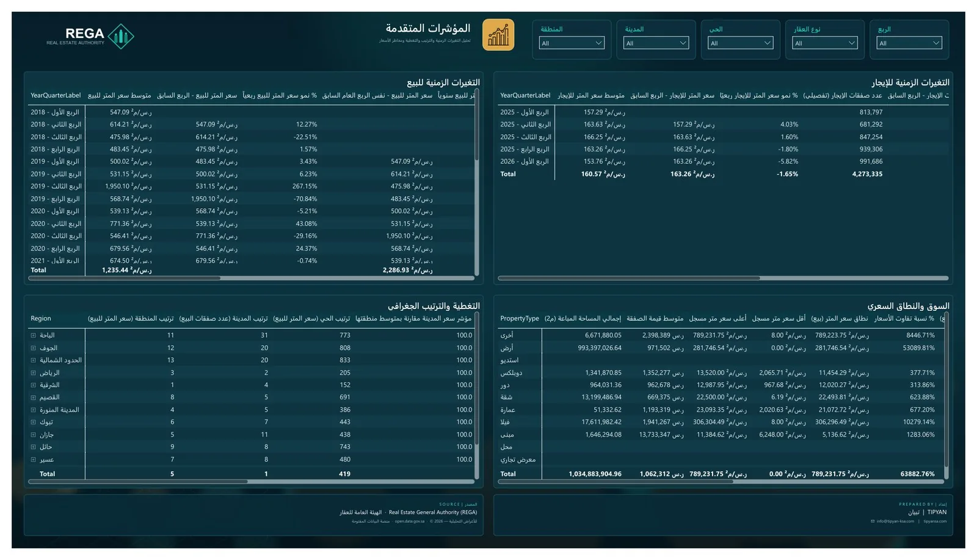Open the الربع (Quarter) filter dropdown
This screenshot has height=560, width=977.
[909, 43]
